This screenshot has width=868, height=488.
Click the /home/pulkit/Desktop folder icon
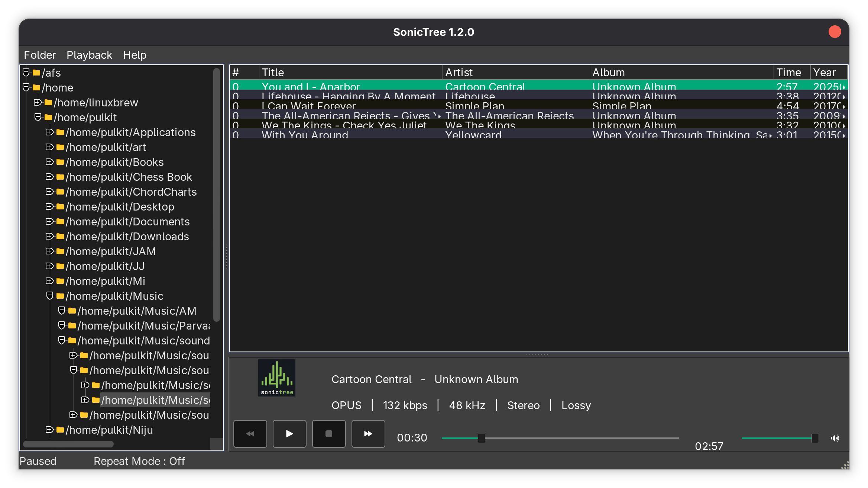(60, 206)
